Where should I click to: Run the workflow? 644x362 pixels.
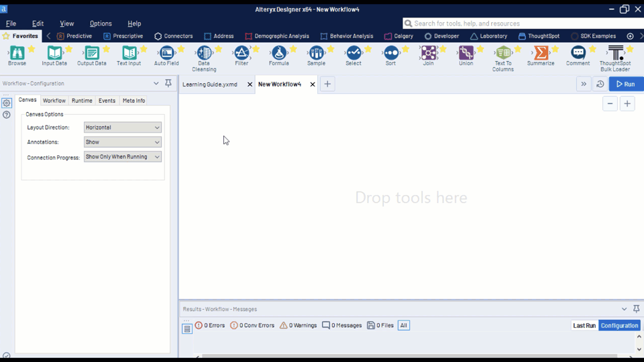pyautogui.click(x=626, y=84)
